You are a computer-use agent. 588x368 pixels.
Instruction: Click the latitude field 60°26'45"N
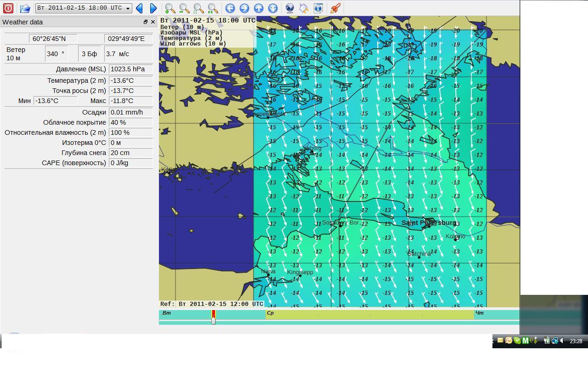pyautogui.click(x=53, y=39)
